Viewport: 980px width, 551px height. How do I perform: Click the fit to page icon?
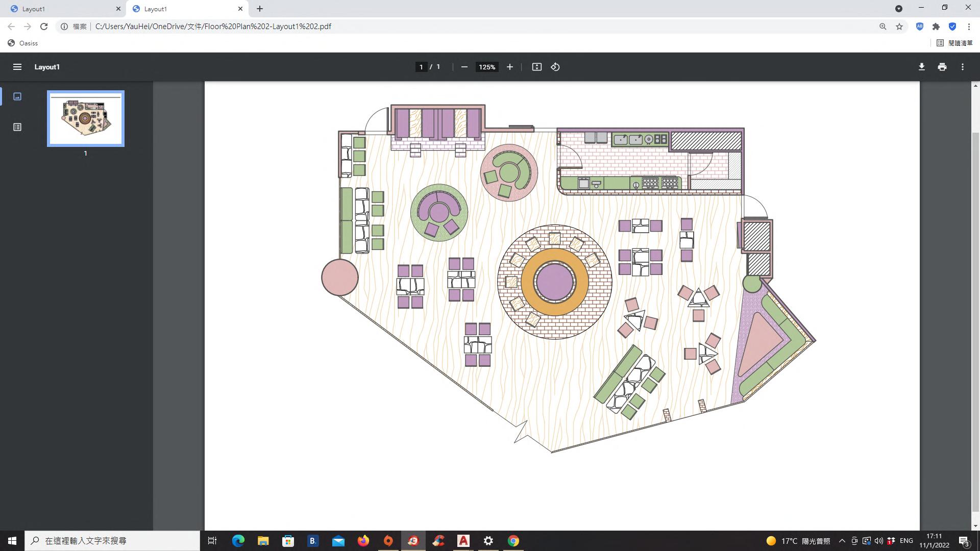536,67
